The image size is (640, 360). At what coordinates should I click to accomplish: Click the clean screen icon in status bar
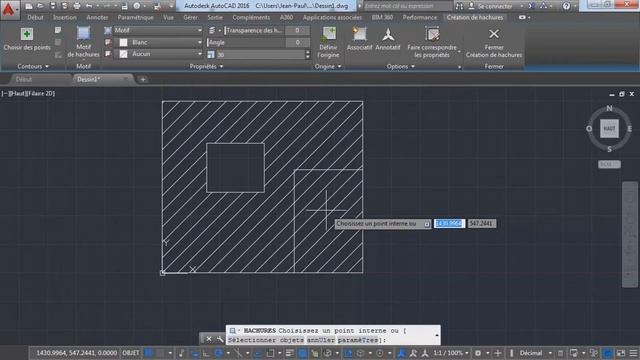tap(621, 353)
